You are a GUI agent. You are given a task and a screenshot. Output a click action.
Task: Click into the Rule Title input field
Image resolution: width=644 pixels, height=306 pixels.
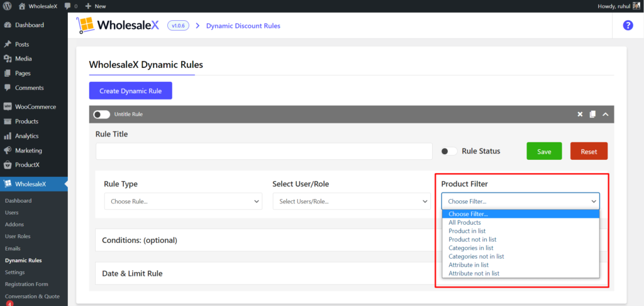(264, 151)
